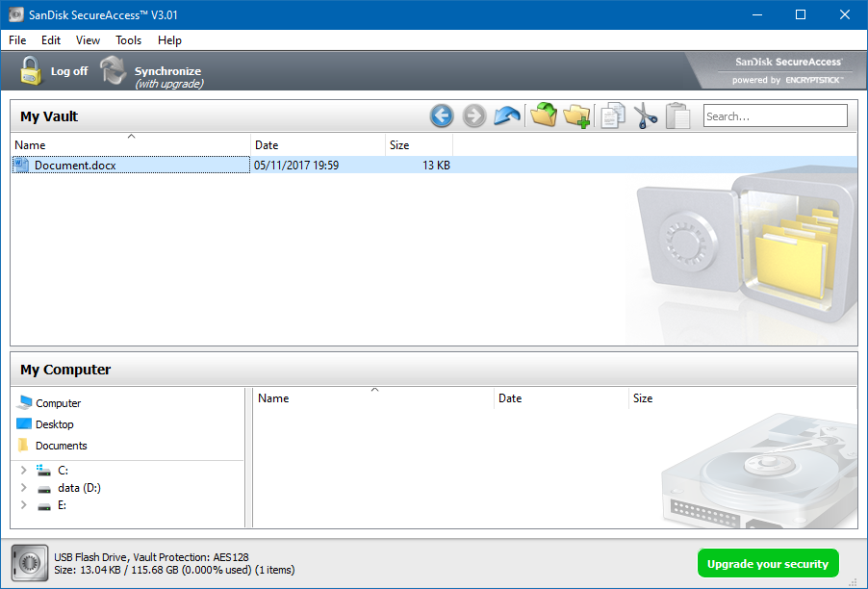Click the SanDisk app icon in title bar
This screenshot has width=868, height=589.
[x=16, y=15]
